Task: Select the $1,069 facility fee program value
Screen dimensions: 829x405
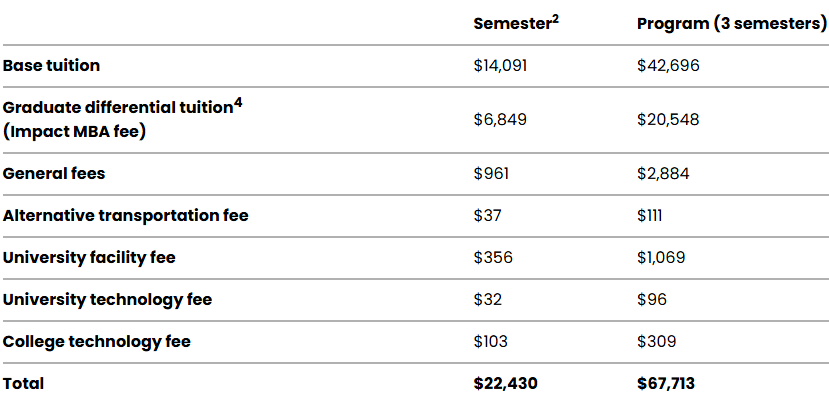Action: 662,257
